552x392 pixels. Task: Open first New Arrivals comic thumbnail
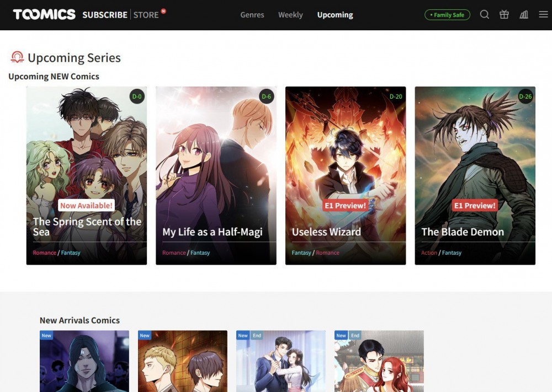[x=84, y=361]
